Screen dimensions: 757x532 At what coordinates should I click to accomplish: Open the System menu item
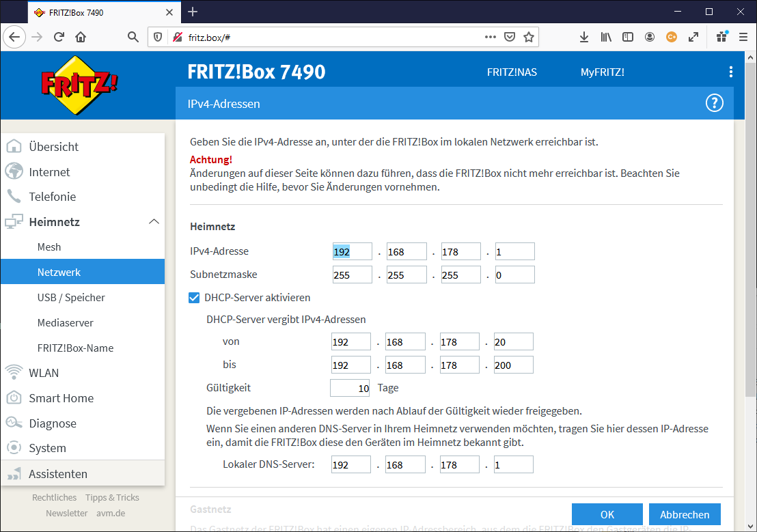(x=83, y=448)
